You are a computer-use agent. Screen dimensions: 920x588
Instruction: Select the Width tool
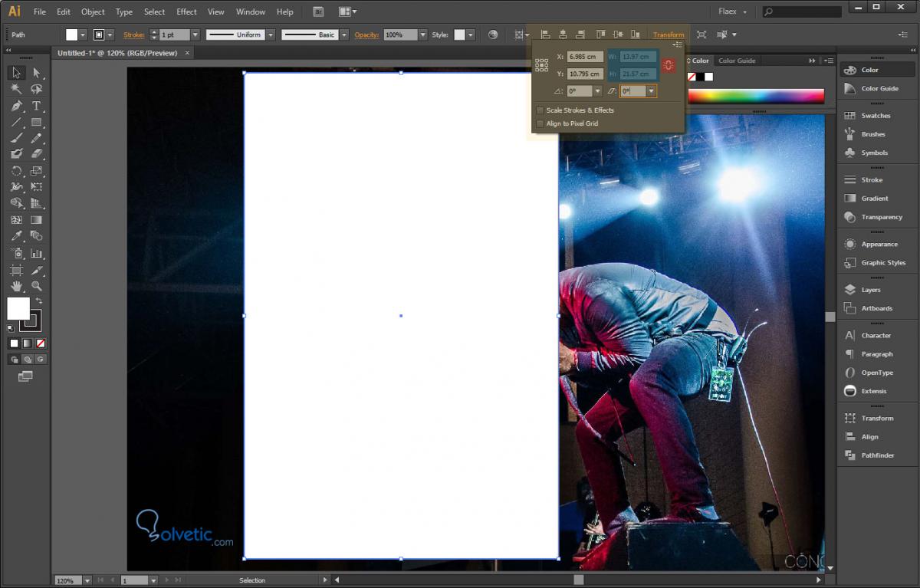16,187
